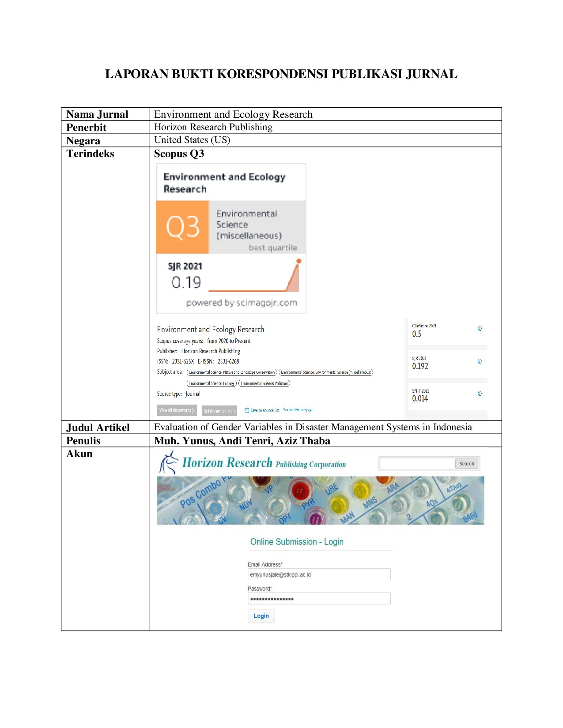This screenshot has width=563, height=728.
Task: Open the Source Homepage link
Action: [x=298, y=410]
